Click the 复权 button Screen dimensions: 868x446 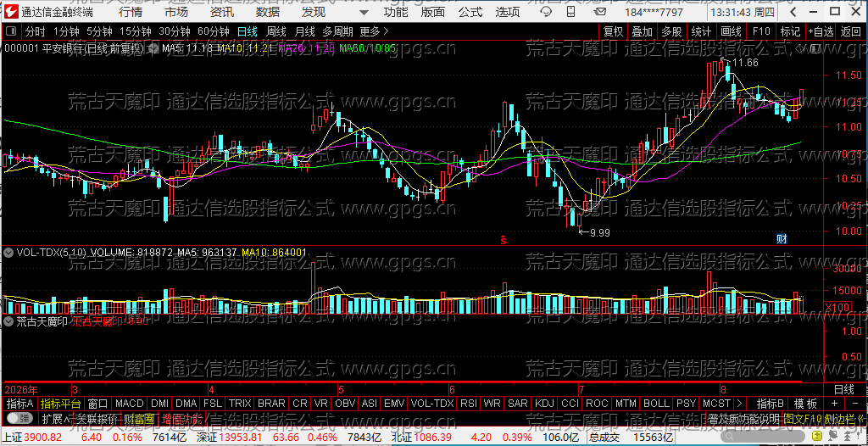click(614, 31)
